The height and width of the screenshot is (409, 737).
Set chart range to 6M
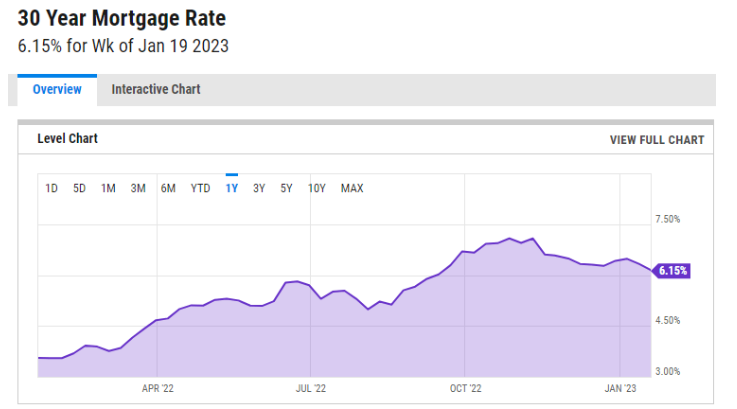tap(168, 188)
